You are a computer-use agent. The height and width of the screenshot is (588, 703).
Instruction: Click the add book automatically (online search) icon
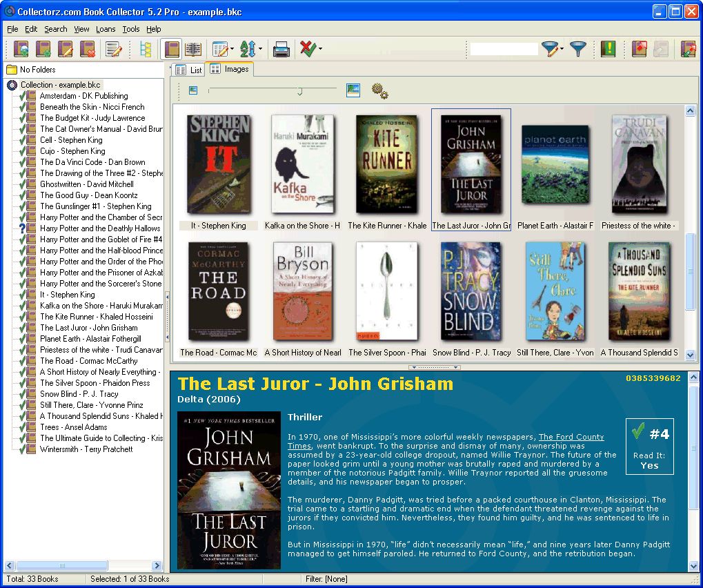pyautogui.click(x=21, y=49)
